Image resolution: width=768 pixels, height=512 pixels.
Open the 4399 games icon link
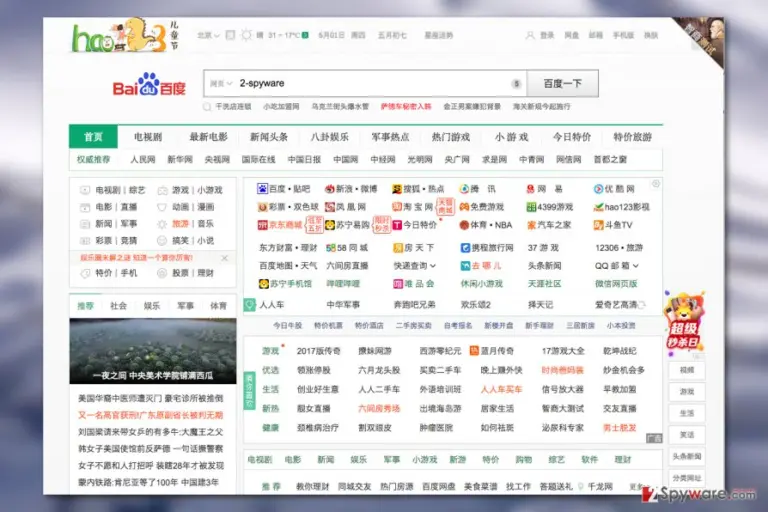(531, 207)
